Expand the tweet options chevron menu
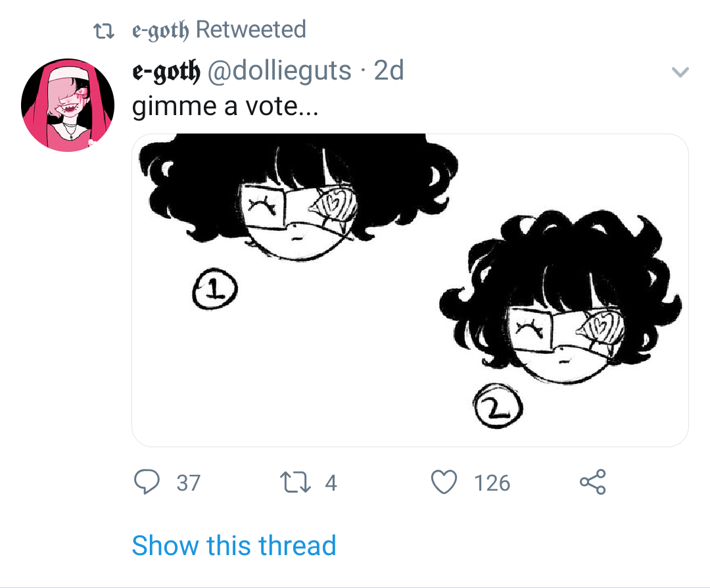710x588 pixels. [x=681, y=72]
